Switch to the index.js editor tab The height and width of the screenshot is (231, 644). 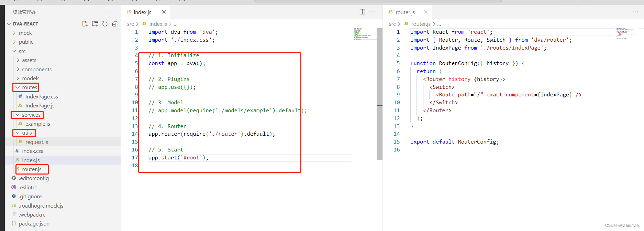click(x=145, y=12)
